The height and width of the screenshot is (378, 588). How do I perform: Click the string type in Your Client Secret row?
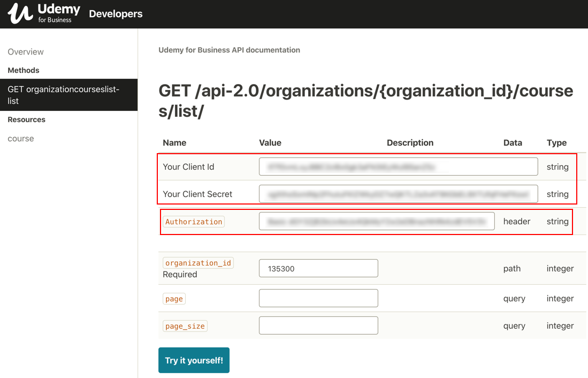[558, 194]
